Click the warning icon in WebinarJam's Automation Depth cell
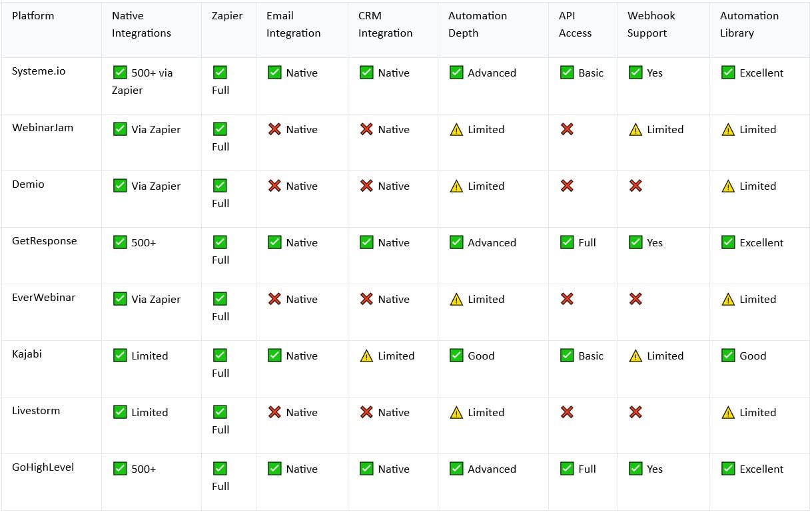Screen dimensions: 812x512 coord(456,129)
